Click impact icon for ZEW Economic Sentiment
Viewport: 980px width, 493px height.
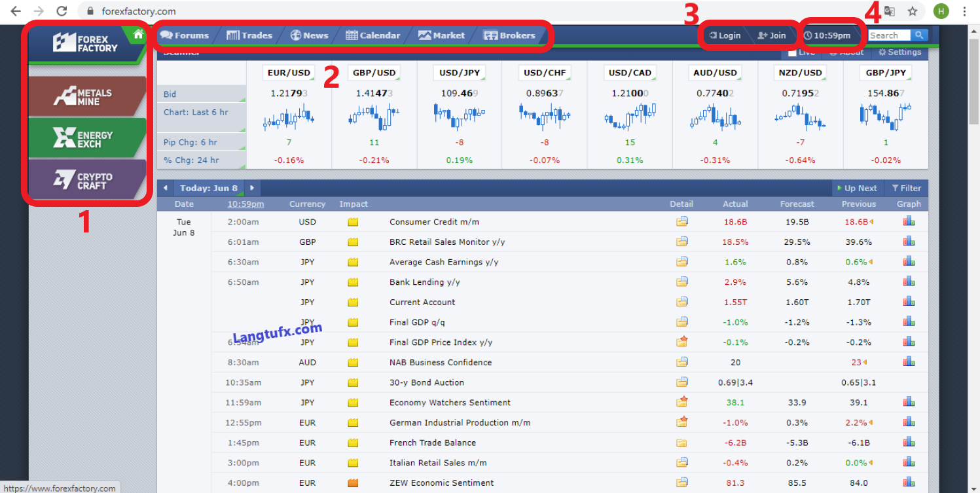[x=354, y=483]
